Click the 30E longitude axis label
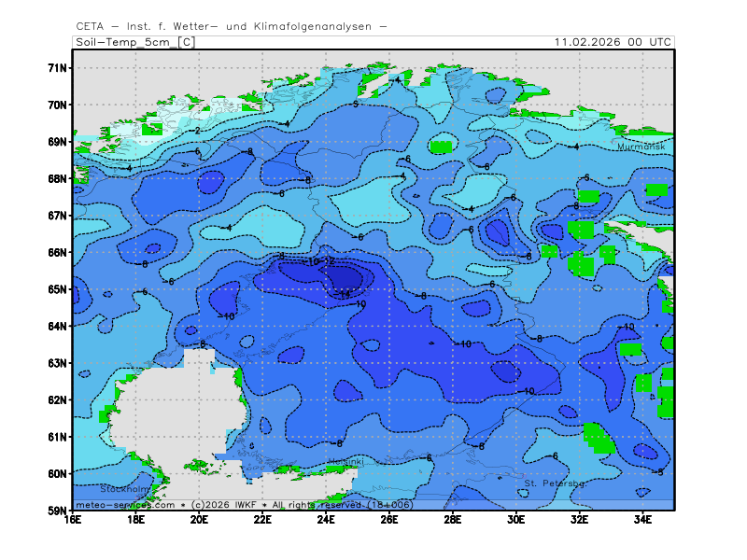 point(515,519)
